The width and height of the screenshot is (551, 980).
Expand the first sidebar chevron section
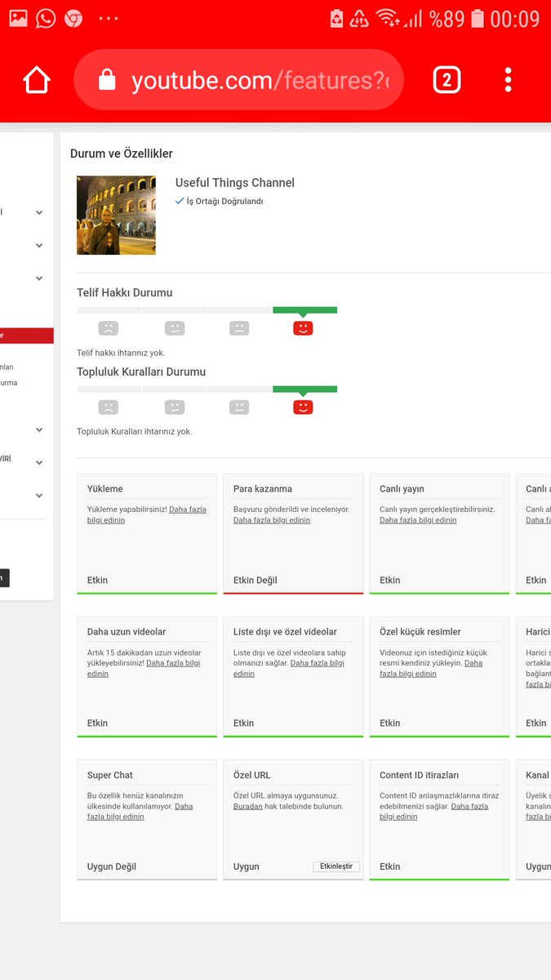tap(39, 212)
